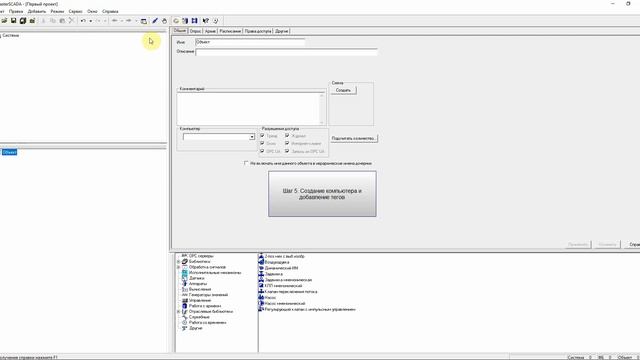Image resolution: width=640 pixels, height=360 pixels.
Task: Toggle the Тренд access checkbox
Action: click(x=262, y=136)
